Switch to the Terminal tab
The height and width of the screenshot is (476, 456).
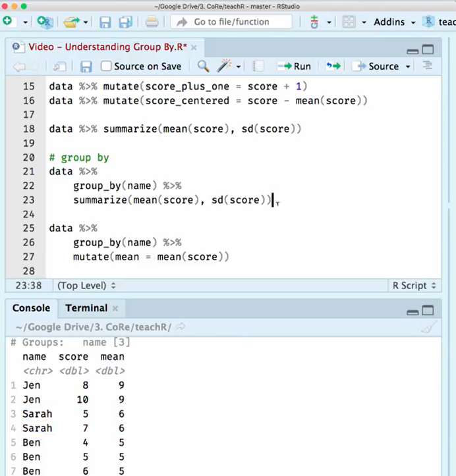[86, 308]
